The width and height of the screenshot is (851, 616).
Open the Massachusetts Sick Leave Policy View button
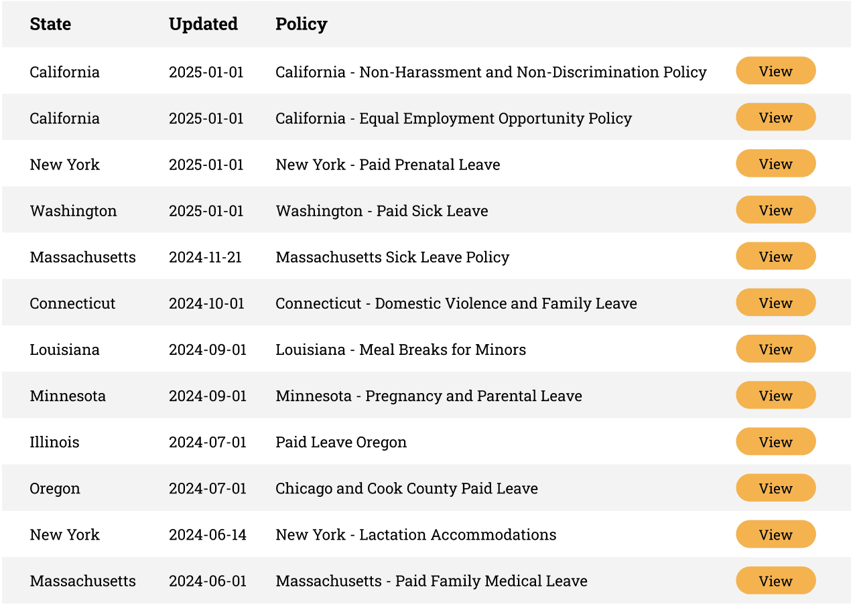tap(775, 256)
